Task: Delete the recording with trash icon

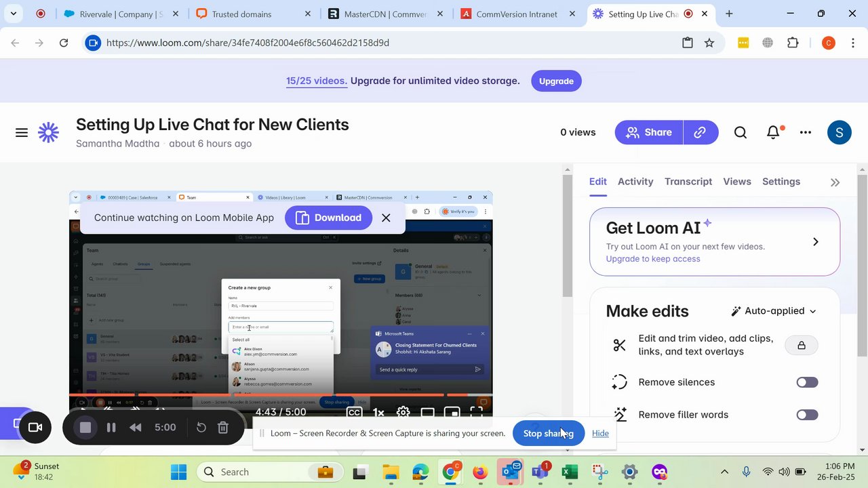Action: pyautogui.click(x=222, y=428)
